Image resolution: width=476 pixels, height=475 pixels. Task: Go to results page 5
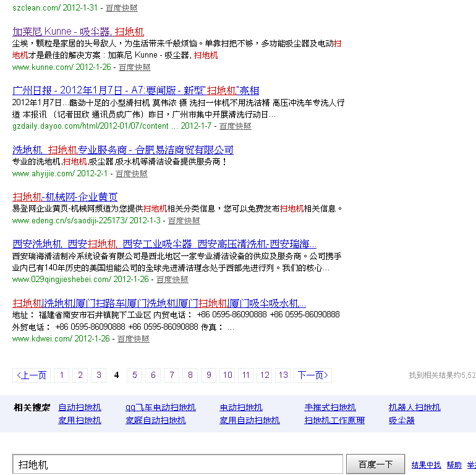click(x=135, y=375)
